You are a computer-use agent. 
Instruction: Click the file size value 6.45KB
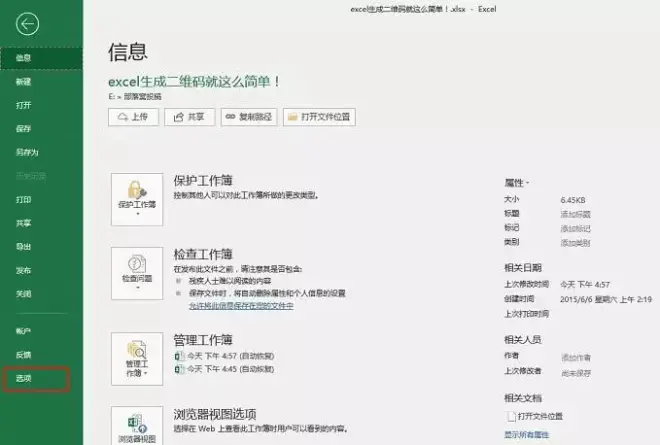pyautogui.click(x=572, y=200)
